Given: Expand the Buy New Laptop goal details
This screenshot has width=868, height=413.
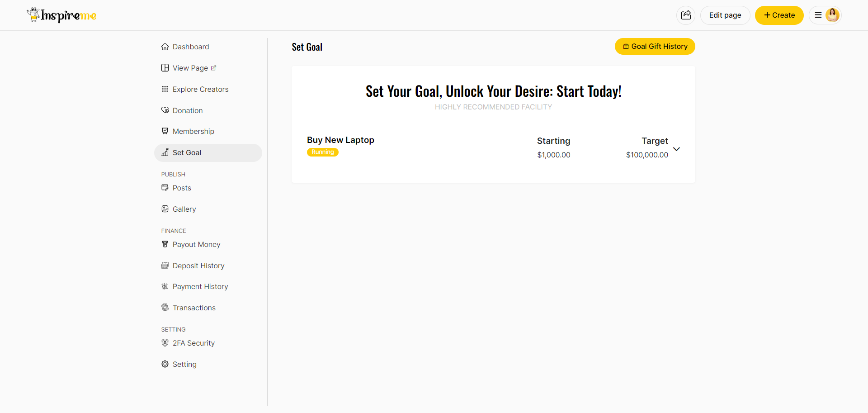Looking at the screenshot, I should point(677,149).
